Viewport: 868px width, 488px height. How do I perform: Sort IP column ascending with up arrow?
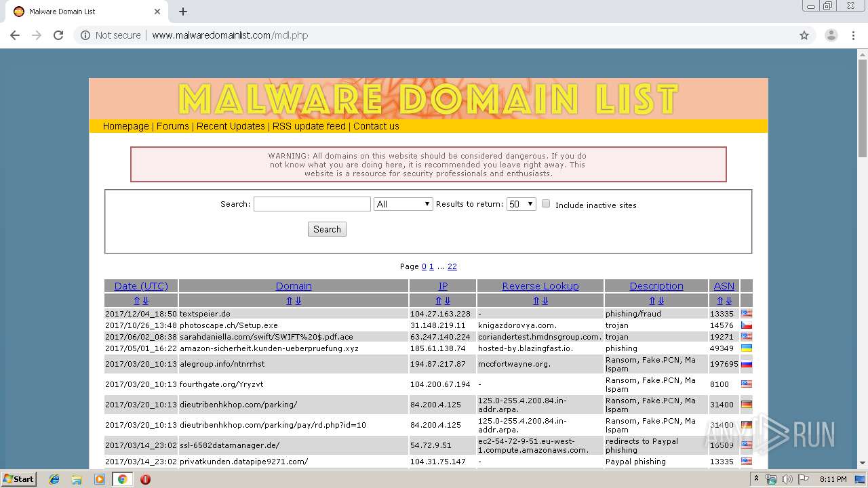coord(439,301)
